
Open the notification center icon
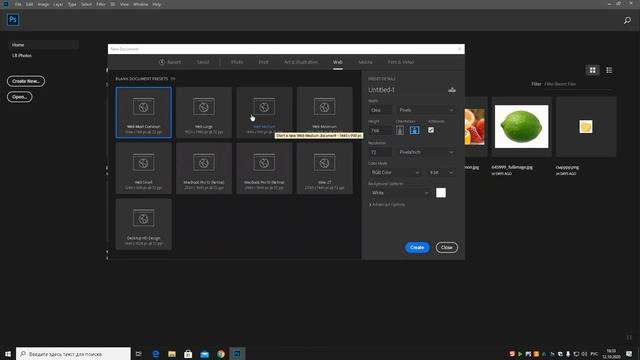(x=629, y=354)
